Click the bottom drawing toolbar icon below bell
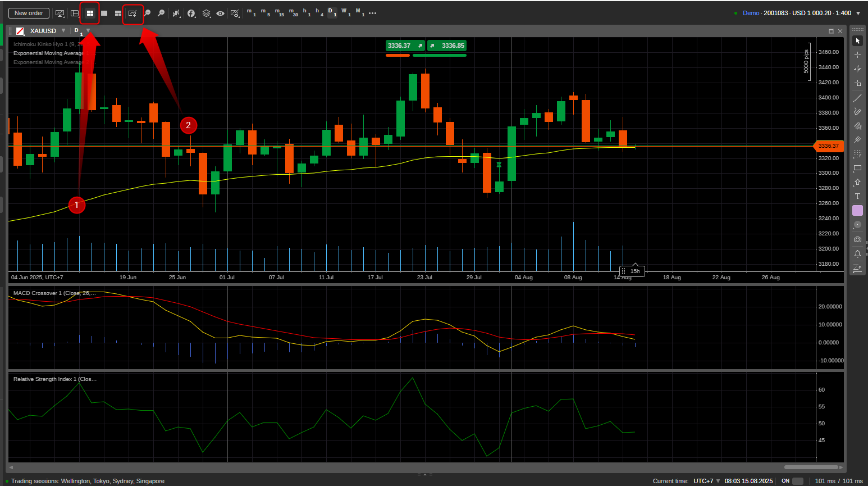868x486 pixels. click(857, 269)
